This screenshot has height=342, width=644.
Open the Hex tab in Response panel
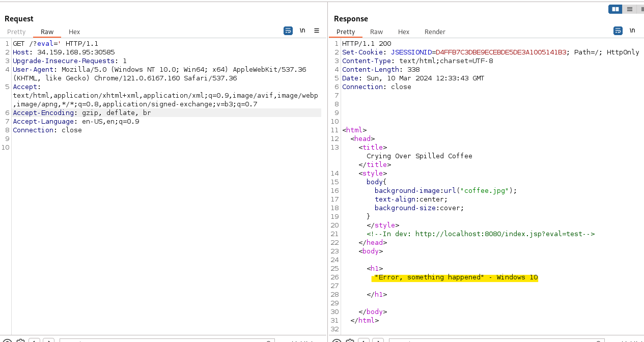404,32
